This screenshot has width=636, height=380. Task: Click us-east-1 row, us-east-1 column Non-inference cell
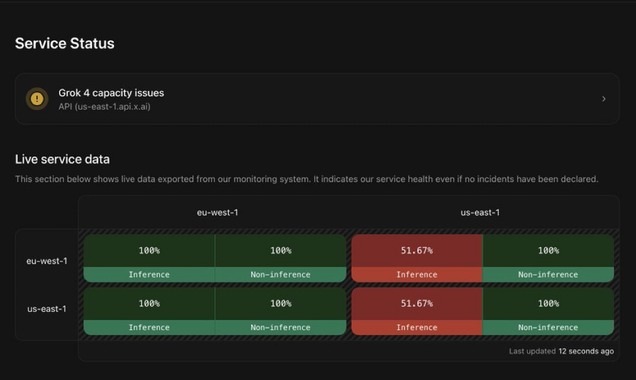click(548, 311)
